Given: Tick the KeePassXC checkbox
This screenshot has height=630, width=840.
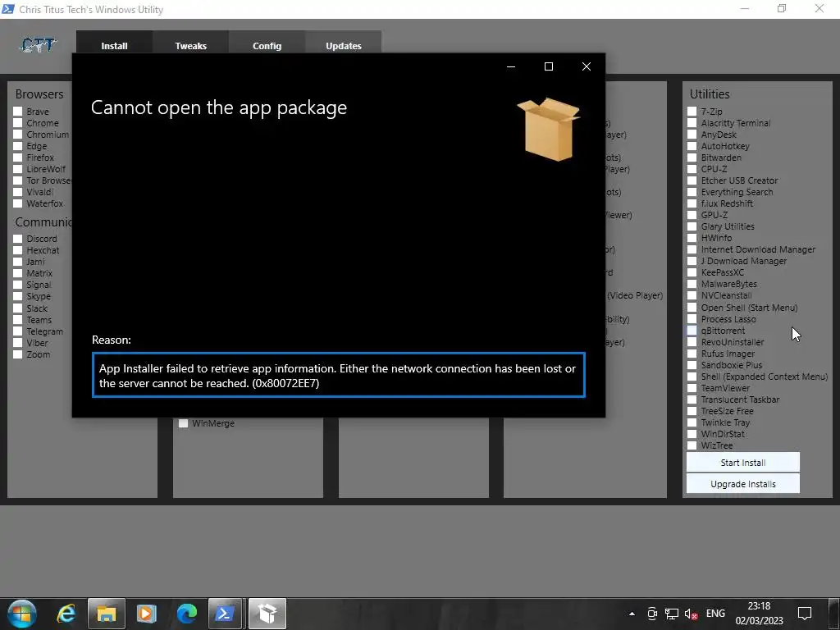Looking at the screenshot, I should click(x=692, y=272).
